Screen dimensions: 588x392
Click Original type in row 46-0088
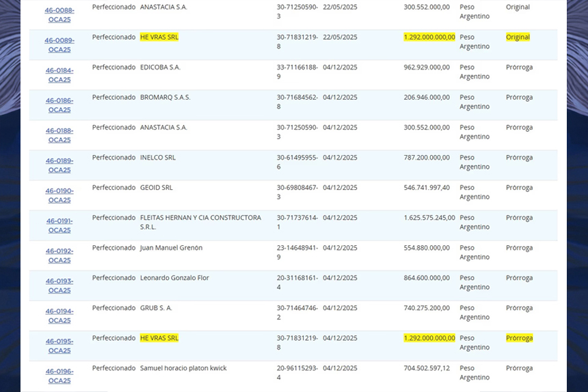pos(518,7)
